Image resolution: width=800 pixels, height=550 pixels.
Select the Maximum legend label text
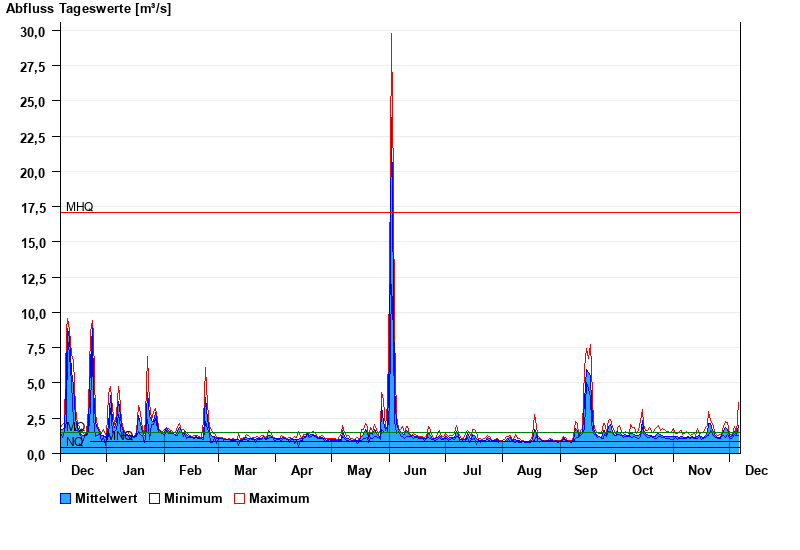[279, 499]
